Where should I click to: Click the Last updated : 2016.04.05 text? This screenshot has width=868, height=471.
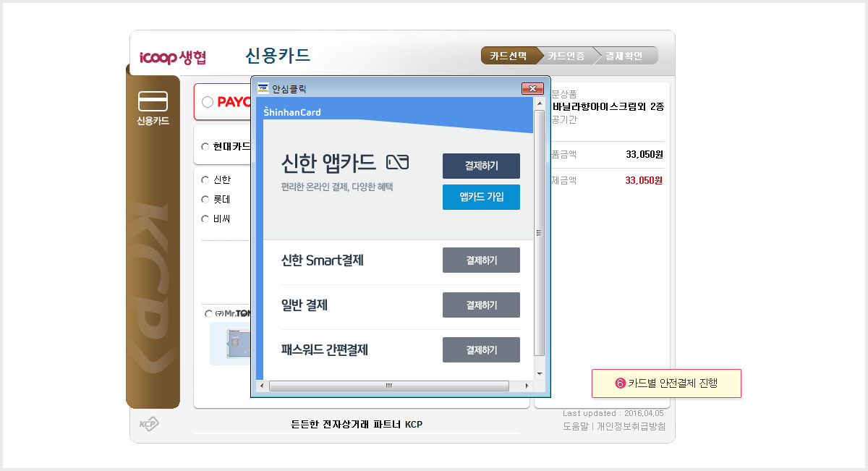click(x=614, y=413)
